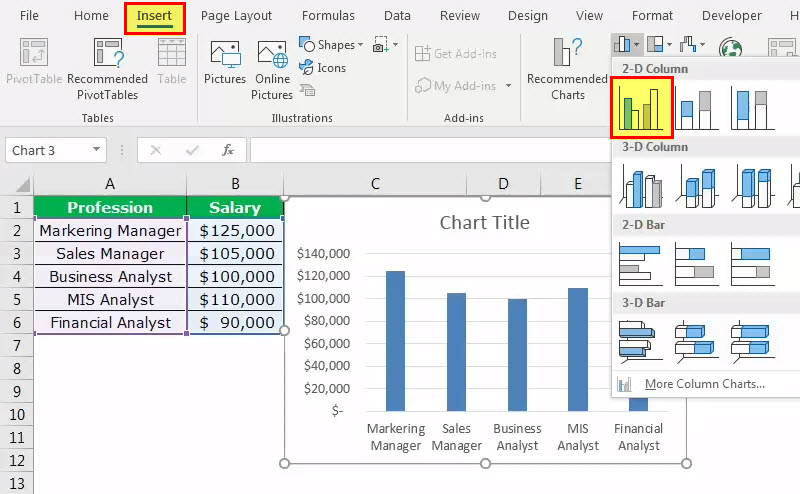Expand the My Add-ins dropdown
The image size is (800, 494).
point(509,87)
